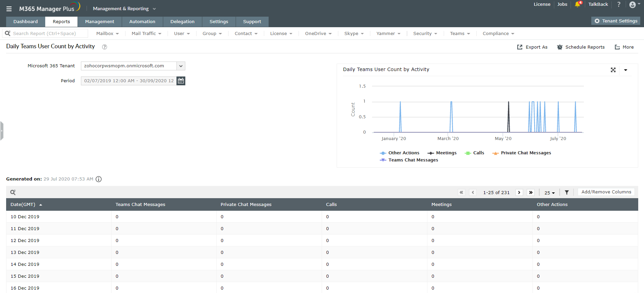
Task: Click the help question mark beside report title
Action: 105,47
